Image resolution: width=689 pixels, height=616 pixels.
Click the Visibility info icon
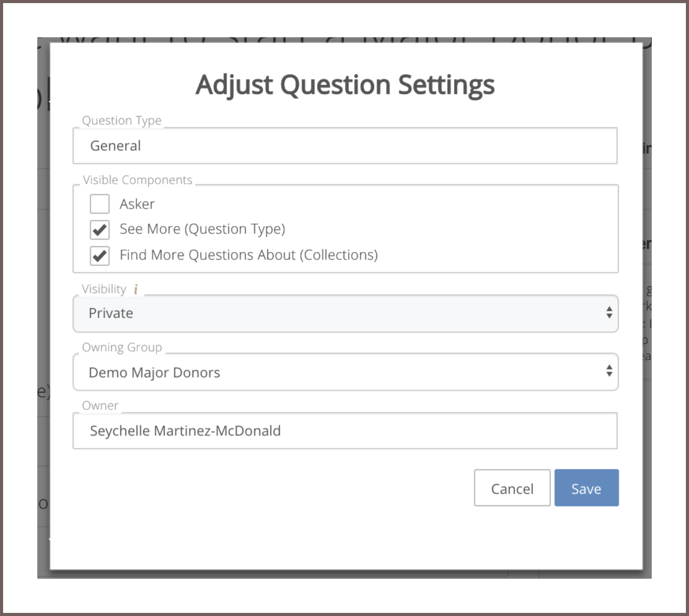136,289
